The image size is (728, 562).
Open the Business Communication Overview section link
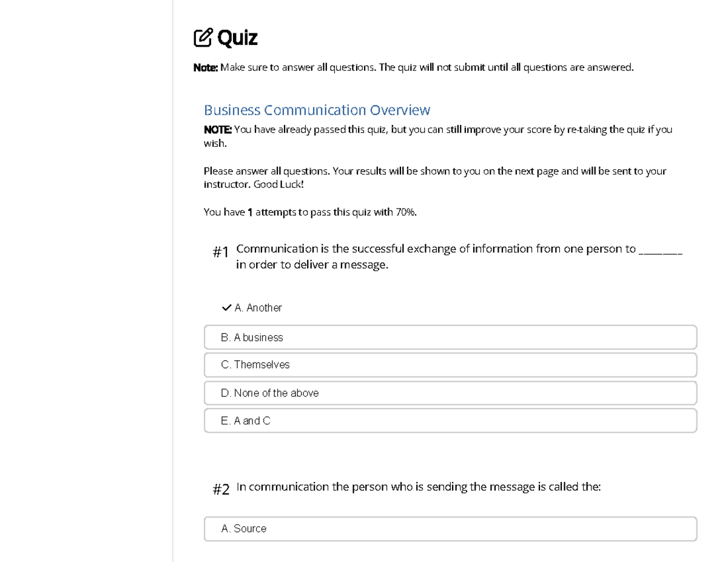point(317,110)
